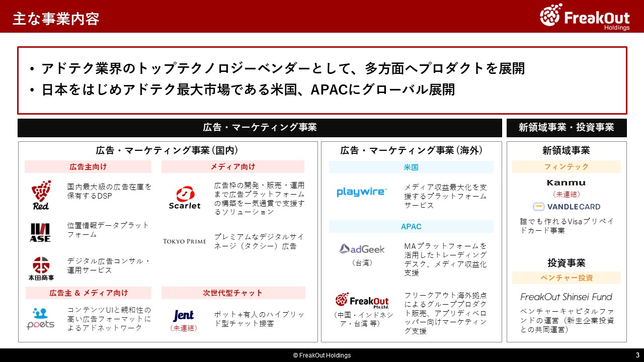
Task: Click the 本田商事 logo
Action: point(41,268)
